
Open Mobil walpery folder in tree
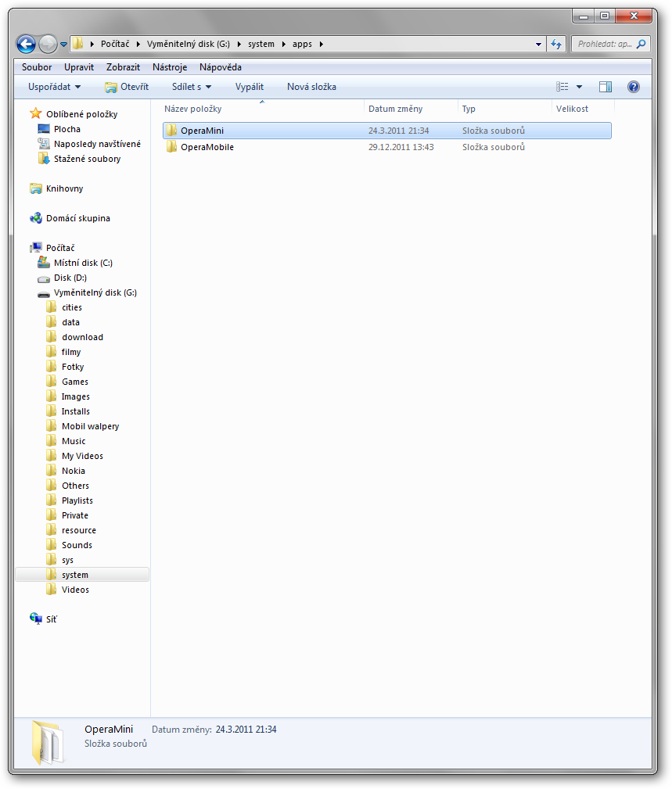point(90,426)
